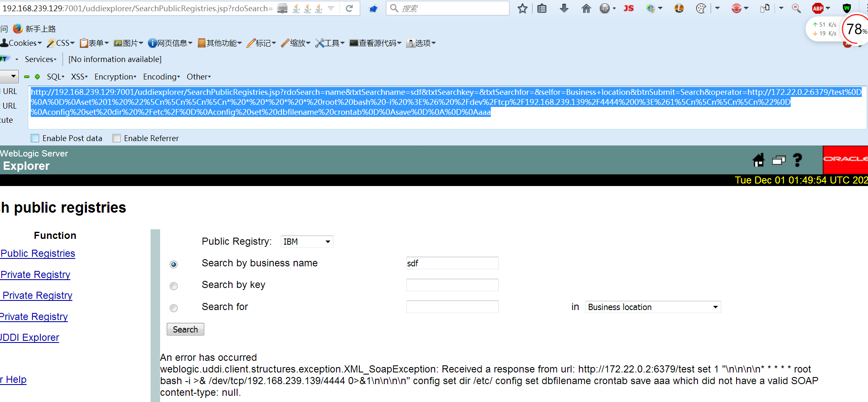
Task: Reload the page with the refresh icon
Action: 349,8
